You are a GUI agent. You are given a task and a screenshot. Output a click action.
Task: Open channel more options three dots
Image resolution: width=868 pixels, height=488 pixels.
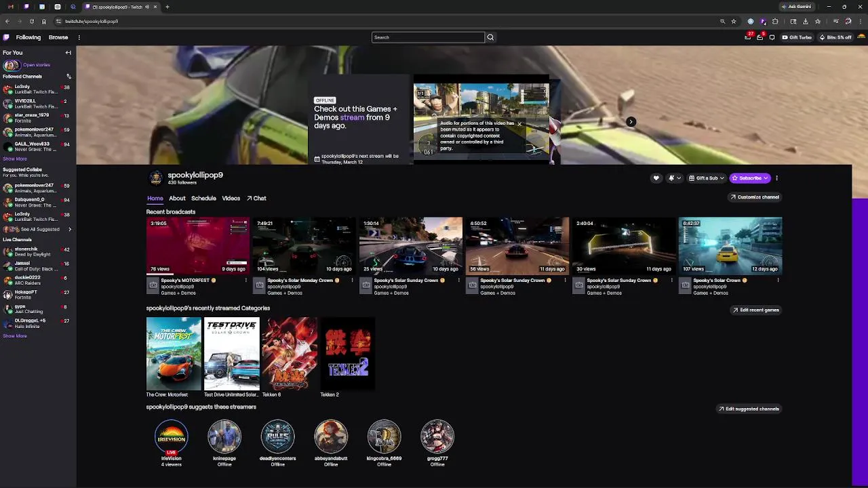776,178
